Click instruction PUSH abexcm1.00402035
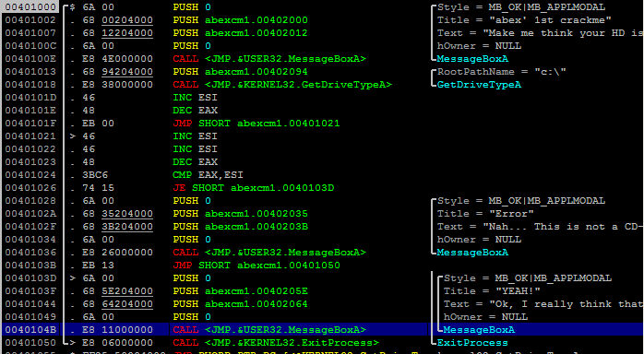This screenshot has width=644, height=354. pyautogui.click(x=240, y=214)
